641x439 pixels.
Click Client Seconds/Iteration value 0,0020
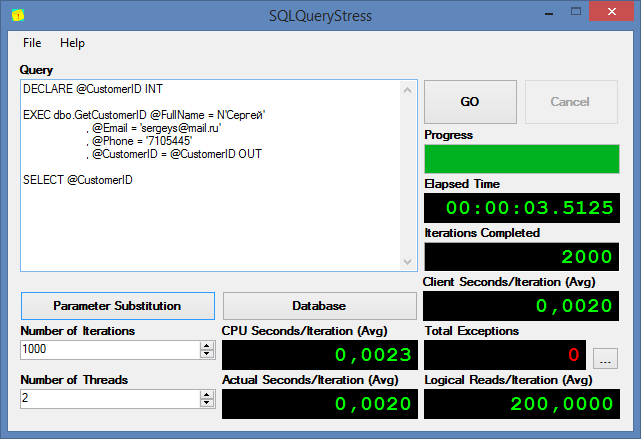521,306
